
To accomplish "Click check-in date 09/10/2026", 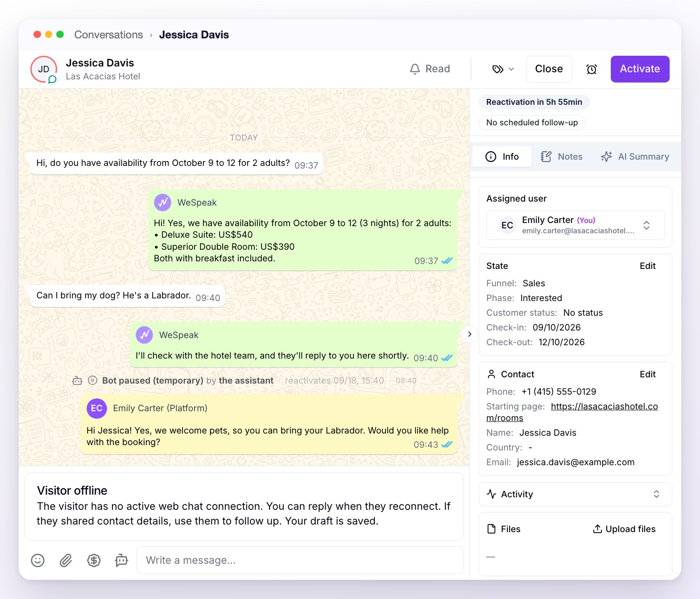I will point(556,327).
